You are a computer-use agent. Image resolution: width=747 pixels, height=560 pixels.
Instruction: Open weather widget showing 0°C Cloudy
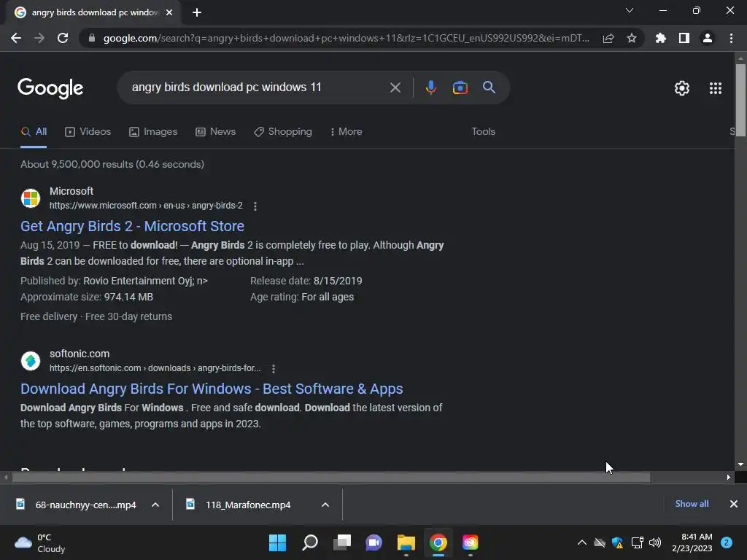coord(40,542)
